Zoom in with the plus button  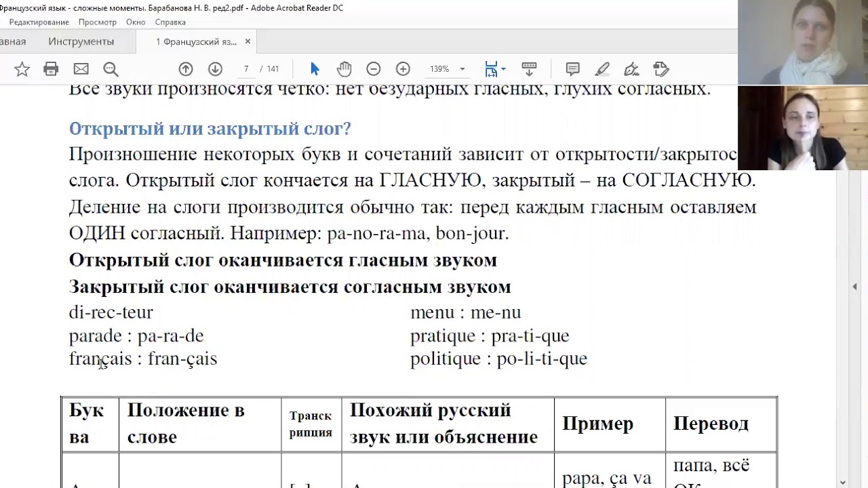[403, 69]
